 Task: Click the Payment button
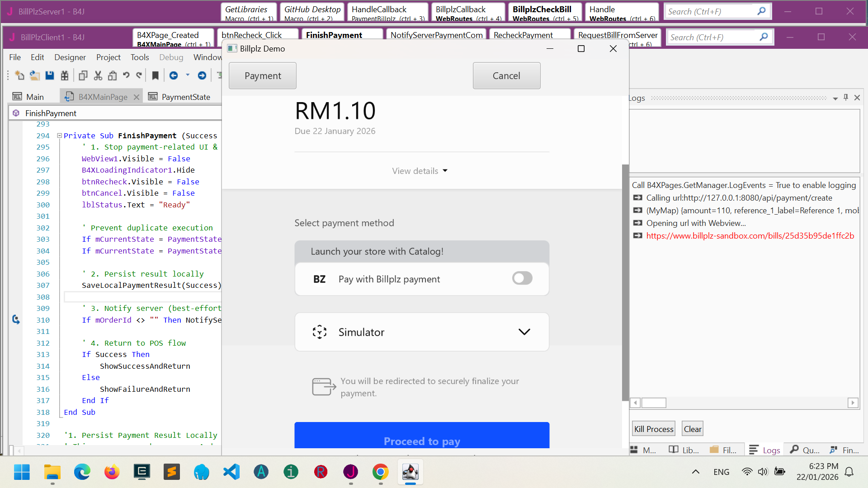coord(263,75)
